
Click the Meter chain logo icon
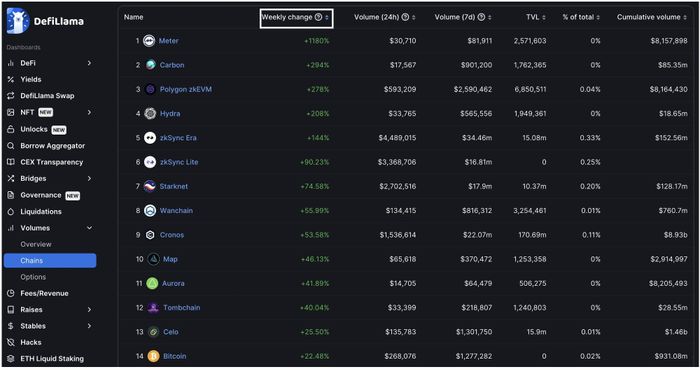click(149, 41)
